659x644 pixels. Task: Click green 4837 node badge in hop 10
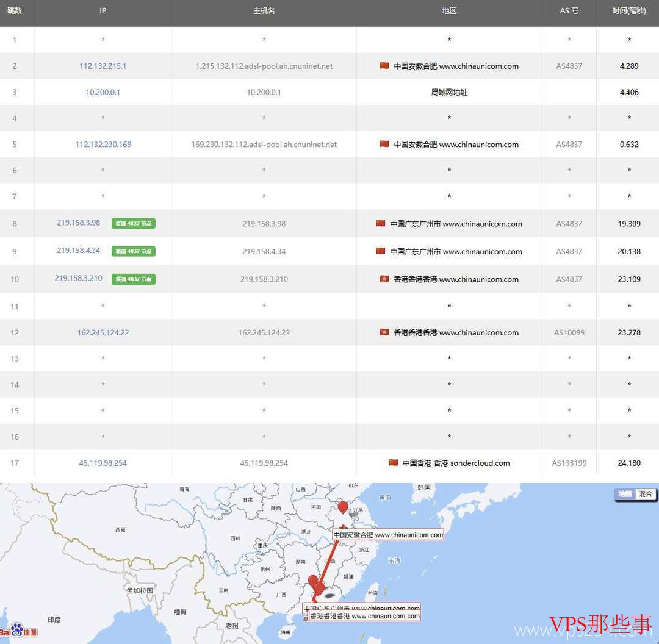coord(134,279)
